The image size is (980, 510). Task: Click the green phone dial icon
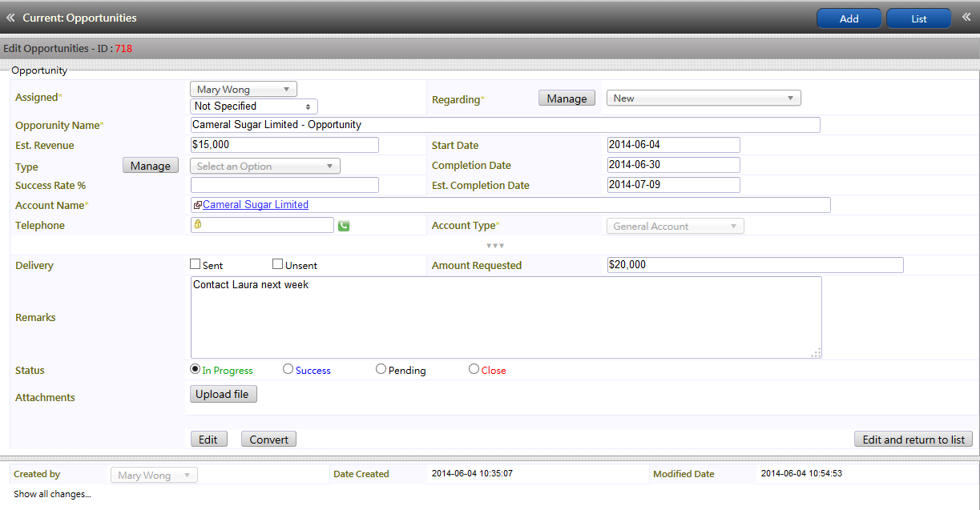[344, 226]
